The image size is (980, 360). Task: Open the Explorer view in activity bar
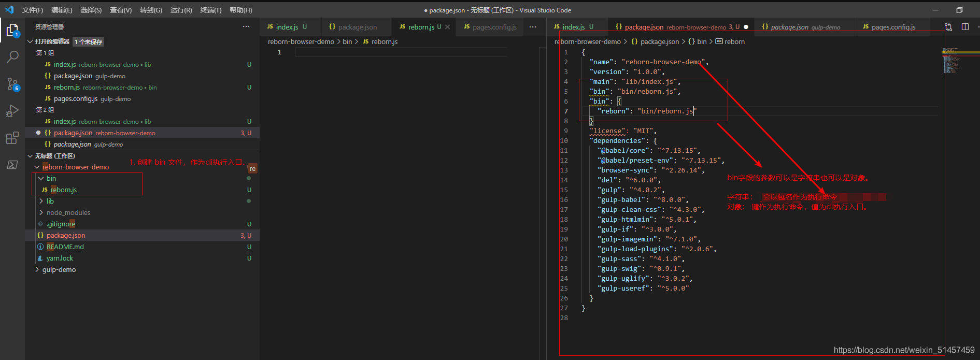point(12,31)
